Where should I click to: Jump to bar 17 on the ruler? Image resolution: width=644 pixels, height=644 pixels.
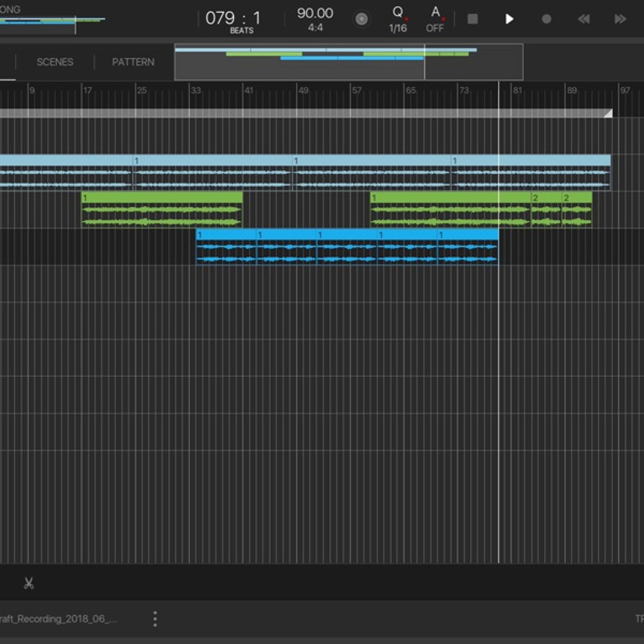87,90
